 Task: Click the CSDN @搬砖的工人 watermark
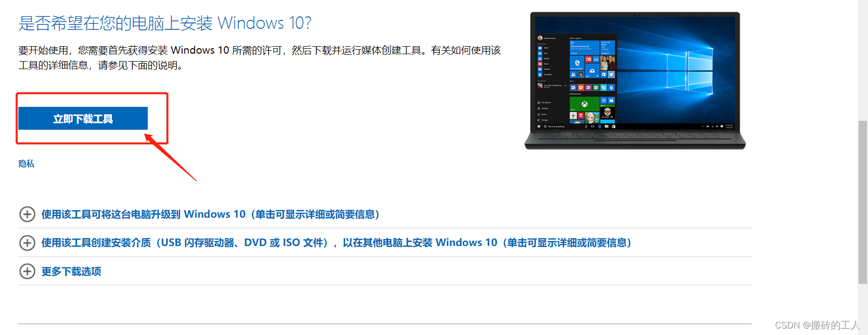coord(817,325)
